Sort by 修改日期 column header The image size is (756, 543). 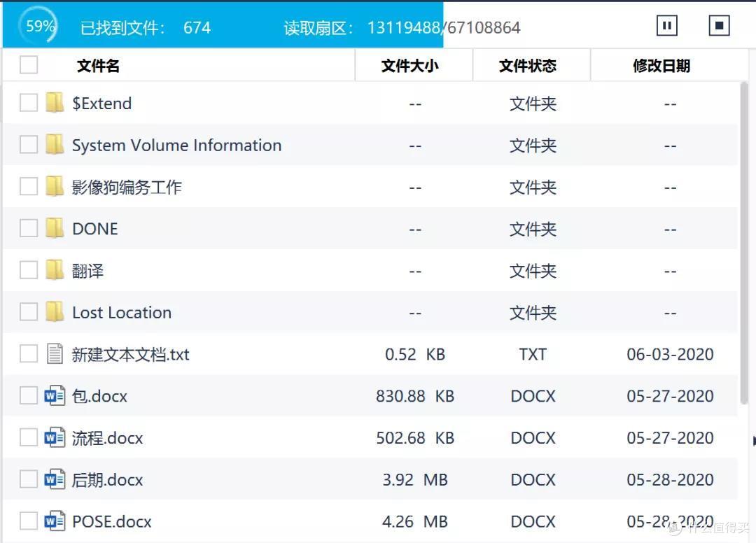[x=661, y=66]
